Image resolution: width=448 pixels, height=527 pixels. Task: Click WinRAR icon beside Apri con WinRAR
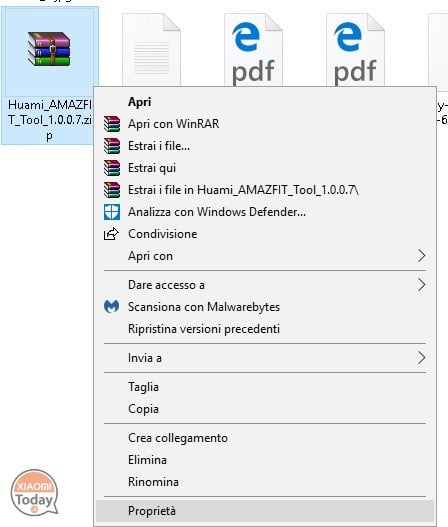(112, 124)
